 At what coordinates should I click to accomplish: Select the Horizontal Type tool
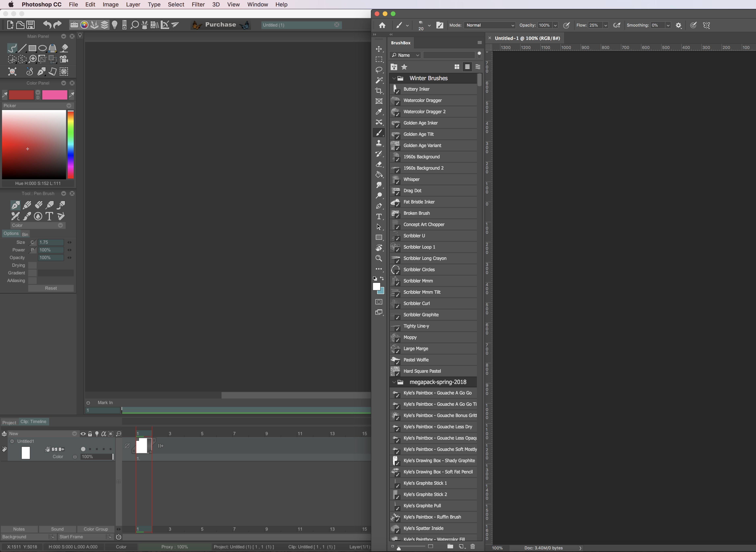click(379, 217)
